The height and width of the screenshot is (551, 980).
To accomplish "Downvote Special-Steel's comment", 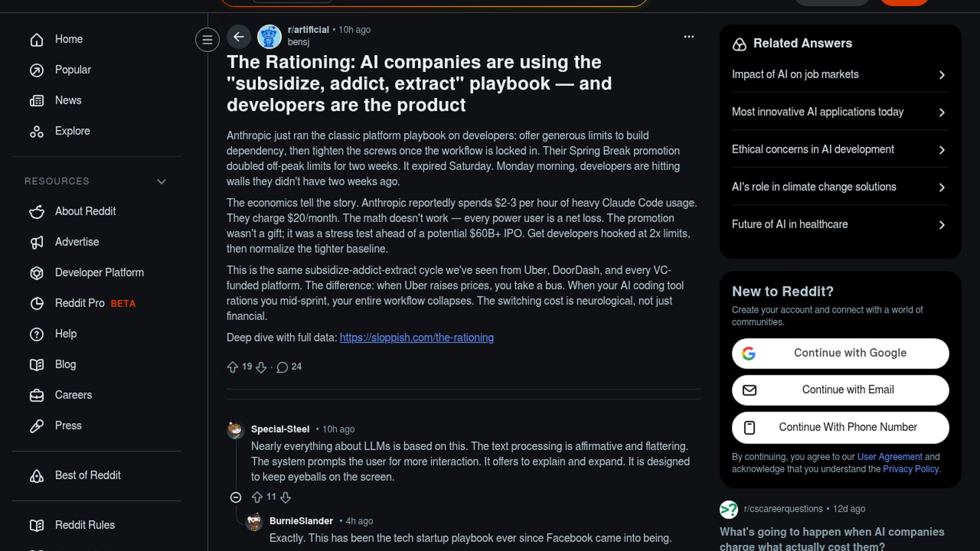I will click(x=286, y=497).
